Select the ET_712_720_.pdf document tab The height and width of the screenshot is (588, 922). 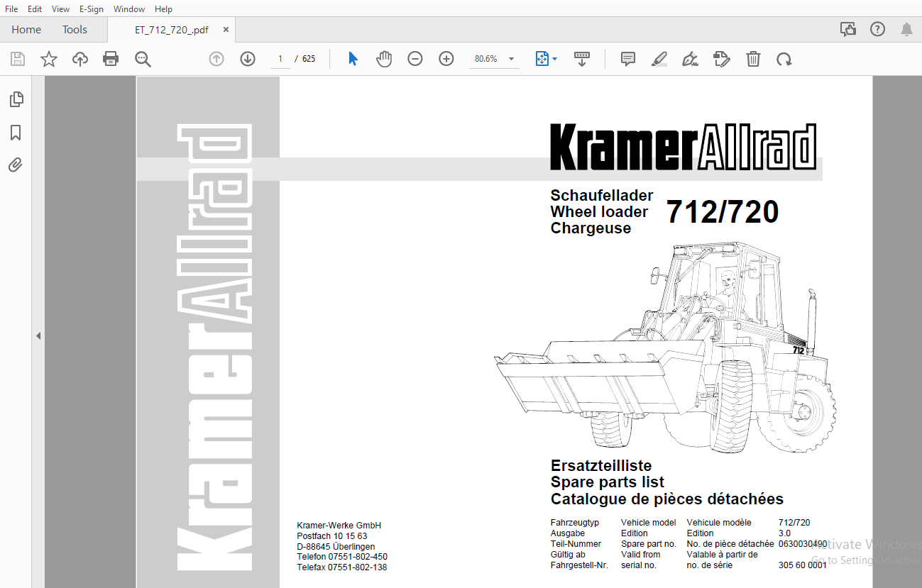(171, 30)
